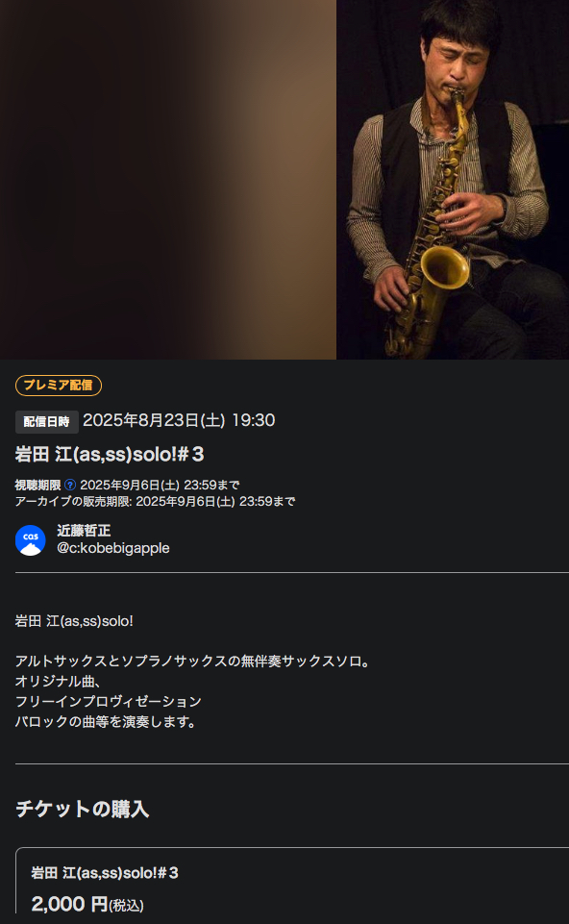Click the viewing deadline help question-mark icon
This screenshot has height=924, width=569.
pyautogui.click(x=70, y=485)
